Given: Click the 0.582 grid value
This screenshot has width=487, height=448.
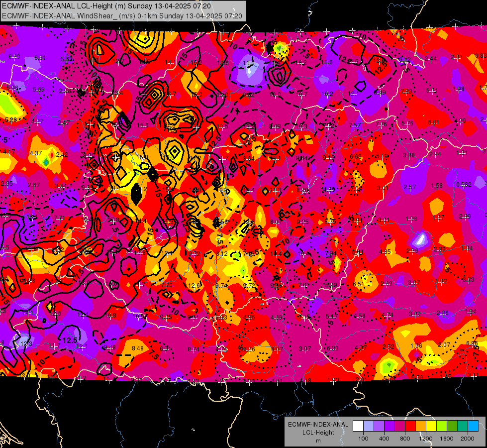Looking at the screenshot, I should click(x=464, y=184).
